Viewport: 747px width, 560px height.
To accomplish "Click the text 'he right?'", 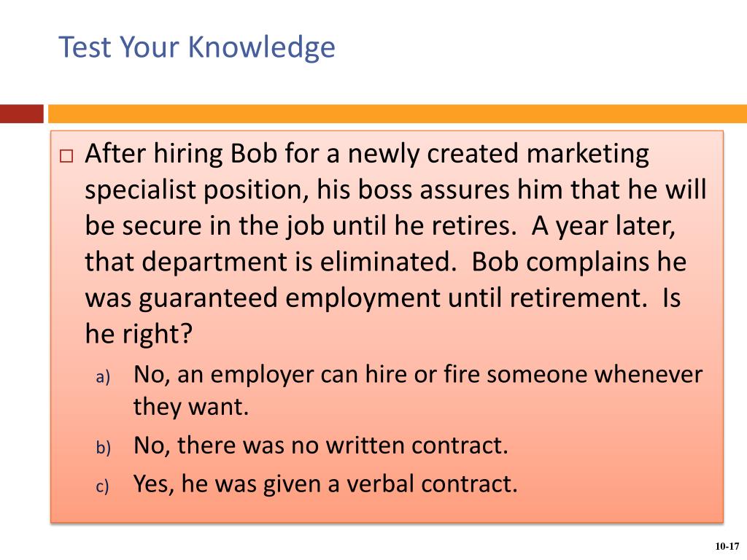I will (x=139, y=333).
